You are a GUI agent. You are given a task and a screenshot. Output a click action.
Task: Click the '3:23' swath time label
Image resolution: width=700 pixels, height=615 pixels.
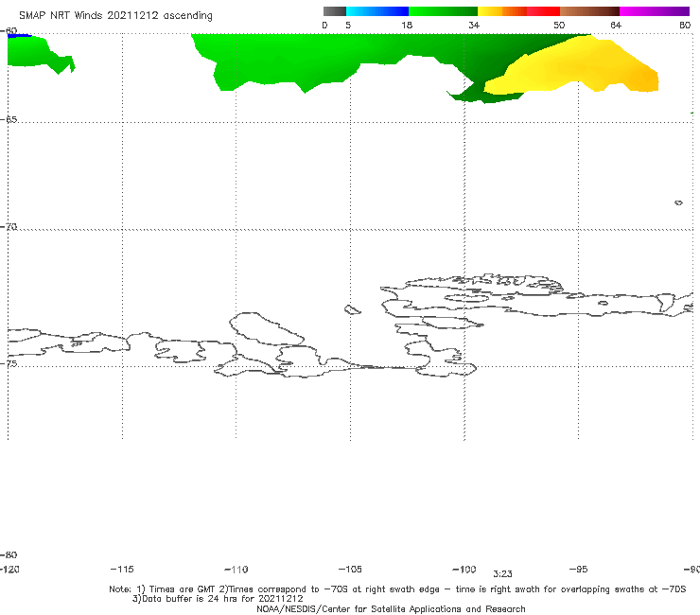(502, 574)
